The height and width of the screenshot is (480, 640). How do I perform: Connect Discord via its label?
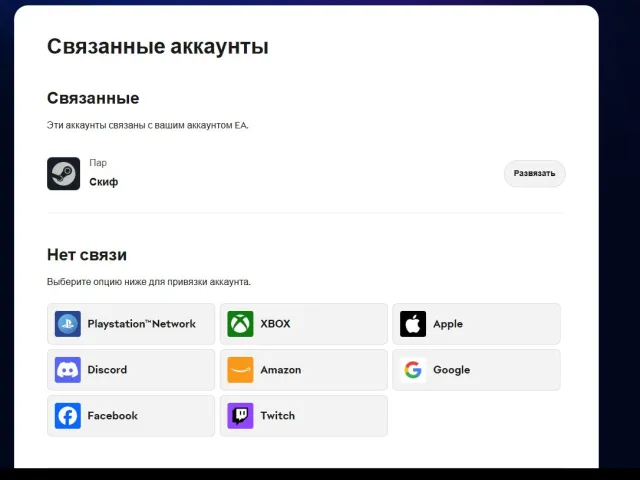click(107, 370)
